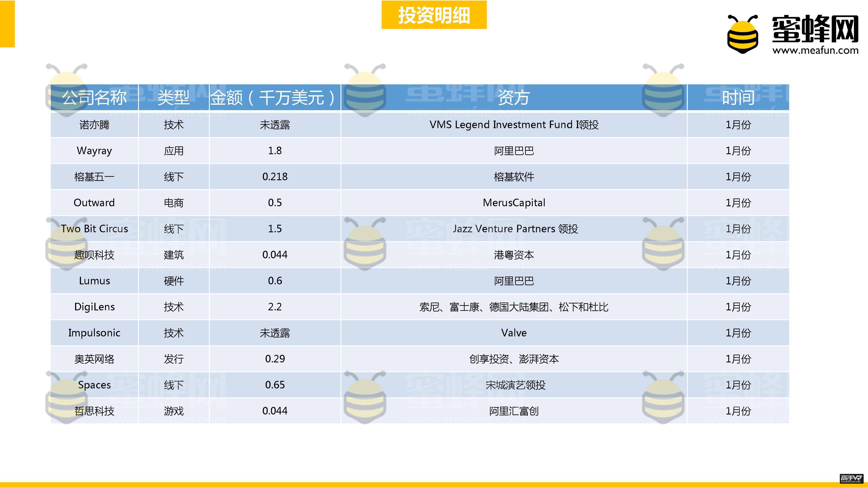Click the Spaces company cell

(94, 385)
